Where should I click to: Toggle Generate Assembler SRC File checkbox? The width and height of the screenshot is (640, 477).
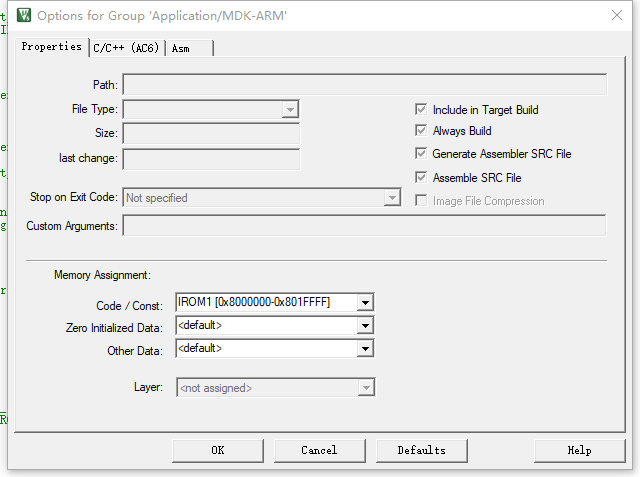coord(421,153)
